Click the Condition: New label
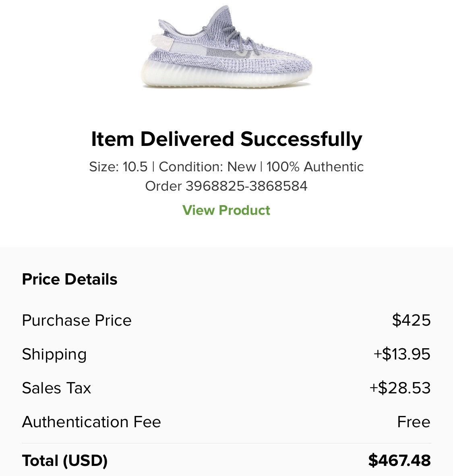Viewport: 453px width, 476px height. [x=207, y=167]
